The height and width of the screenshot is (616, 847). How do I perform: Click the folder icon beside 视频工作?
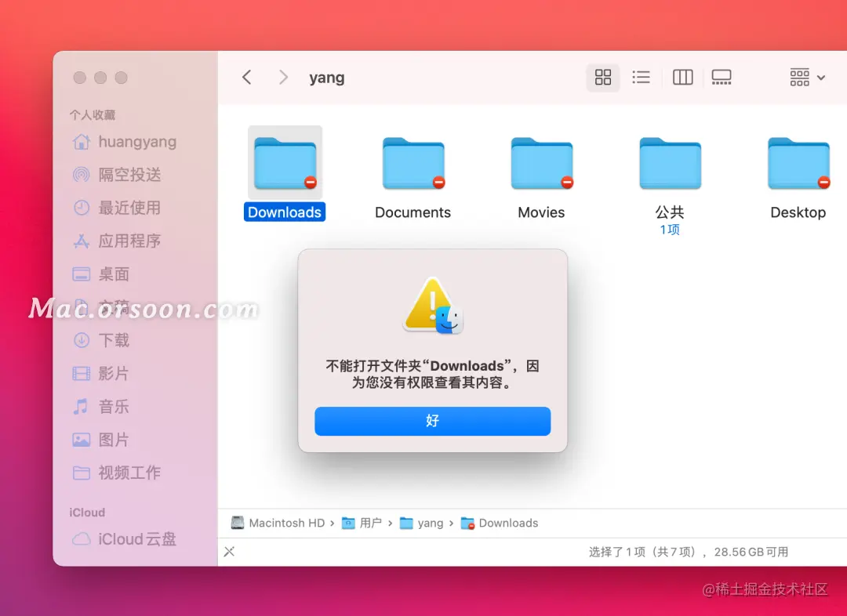(81, 473)
